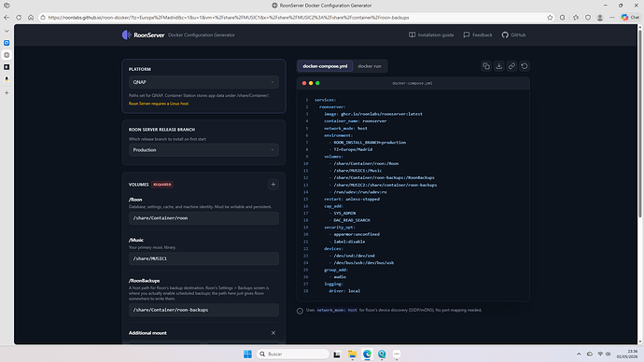Click the REQUIRED badge next to Volumes
The image size is (644, 362).
point(162,185)
